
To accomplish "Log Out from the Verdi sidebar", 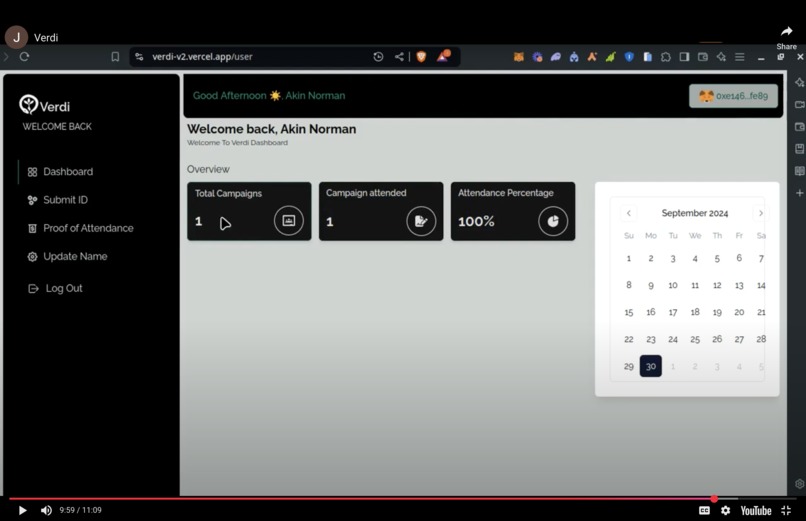I will tap(55, 288).
